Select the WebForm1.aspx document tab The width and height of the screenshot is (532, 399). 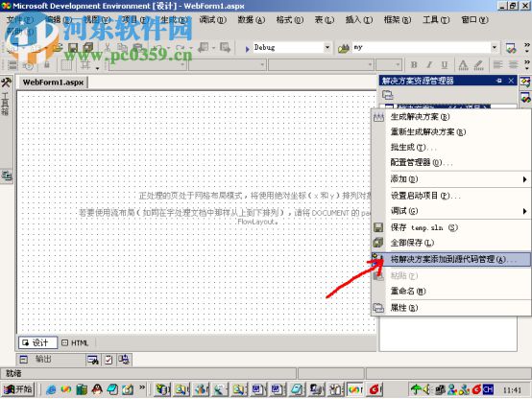click(x=53, y=82)
